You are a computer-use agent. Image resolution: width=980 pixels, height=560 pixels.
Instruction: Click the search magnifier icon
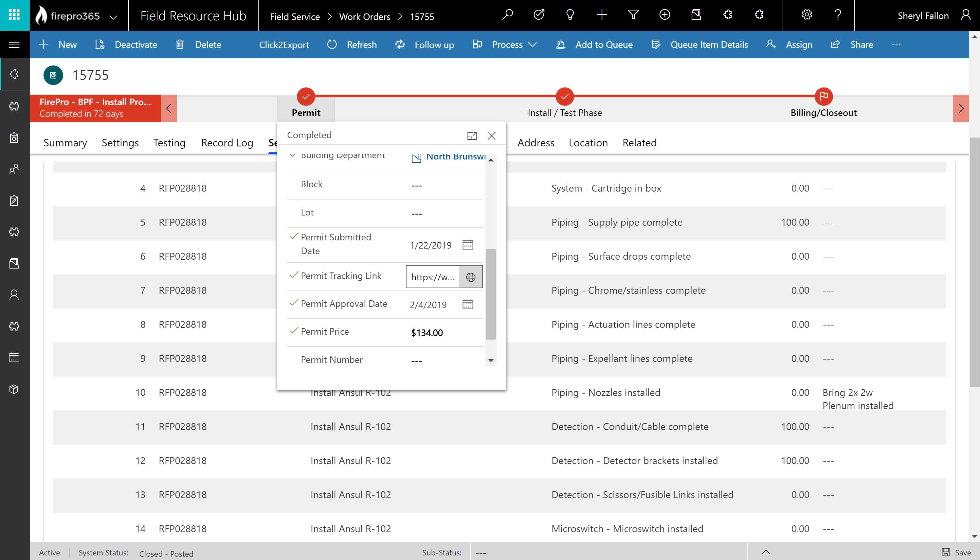[507, 15]
